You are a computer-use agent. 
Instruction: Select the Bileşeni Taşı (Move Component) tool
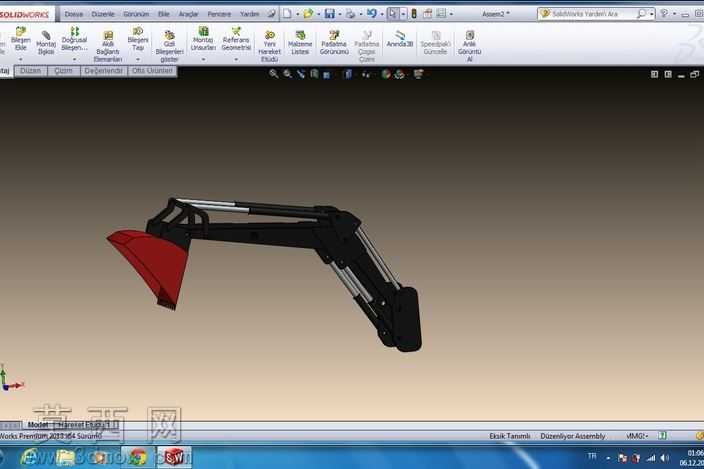point(138,39)
